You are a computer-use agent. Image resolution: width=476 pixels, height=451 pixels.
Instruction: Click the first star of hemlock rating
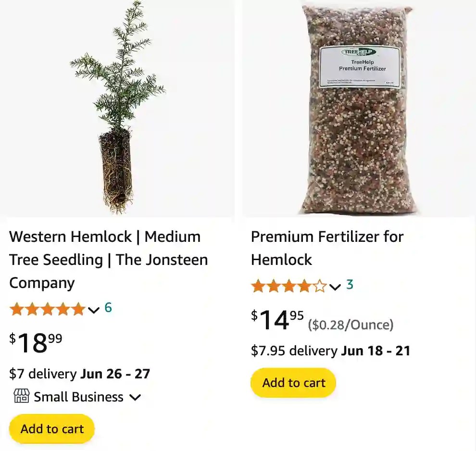pos(16,309)
